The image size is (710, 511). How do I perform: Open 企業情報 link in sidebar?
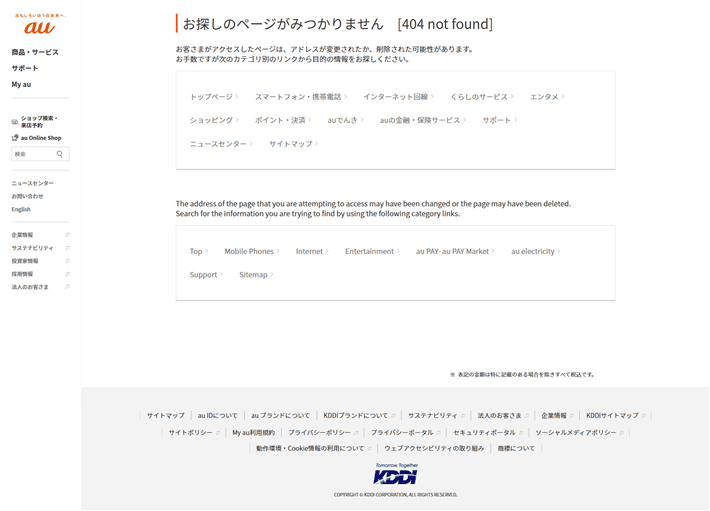pos(22,235)
